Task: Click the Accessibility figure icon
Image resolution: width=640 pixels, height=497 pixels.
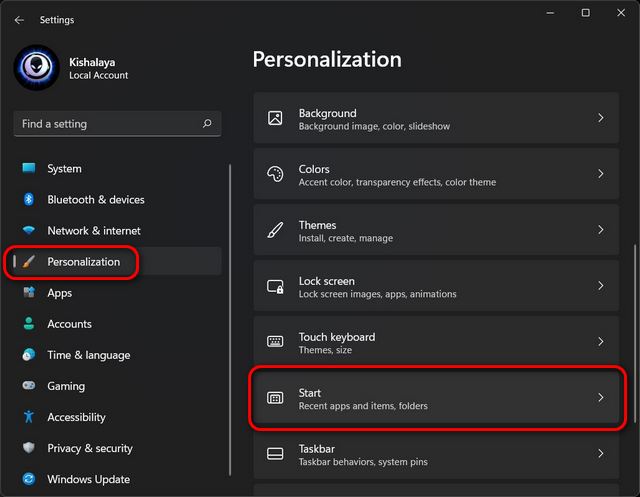Action: pyautogui.click(x=29, y=417)
